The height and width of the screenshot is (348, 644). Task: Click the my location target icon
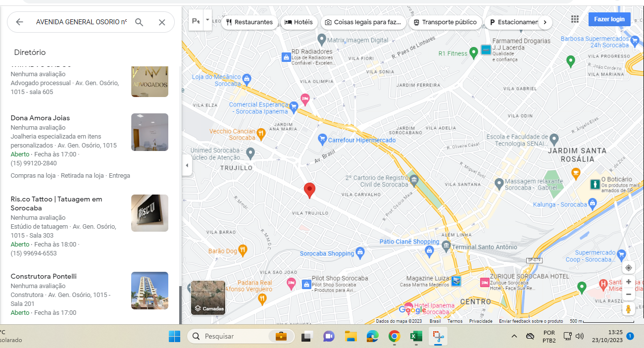[629, 268]
